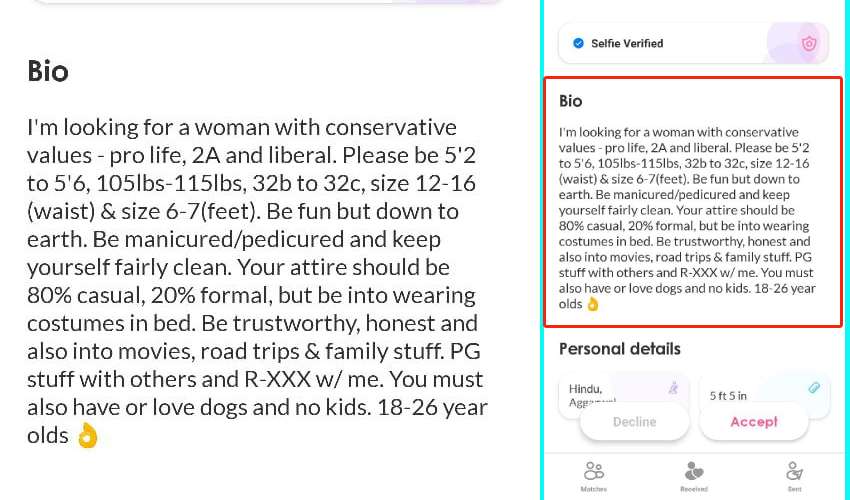The image size is (850, 500).
Task: Open the Sent icon in bottom navigation
Action: click(x=794, y=471)
